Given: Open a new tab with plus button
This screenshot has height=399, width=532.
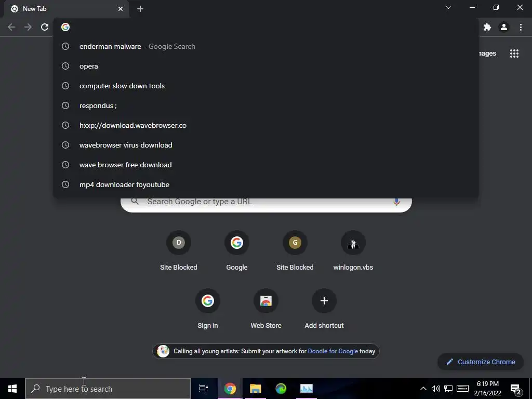Looking at the screenshot, I should click(140, 9).
